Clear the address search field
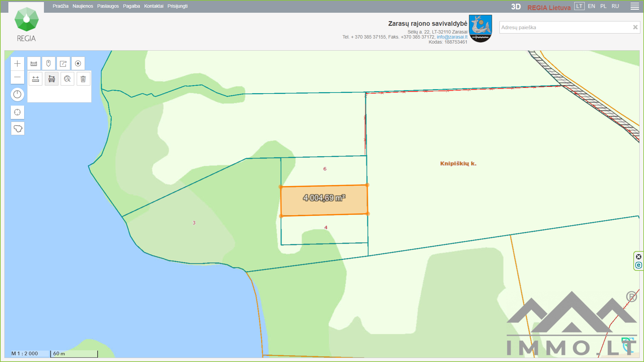The image size is (644, 362). click(635, 27)
